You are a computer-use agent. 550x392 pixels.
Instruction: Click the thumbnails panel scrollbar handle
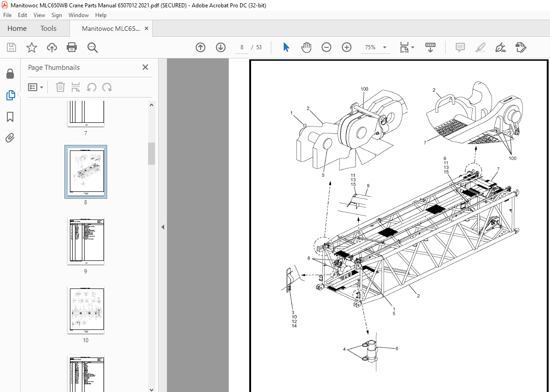[152, 154]
